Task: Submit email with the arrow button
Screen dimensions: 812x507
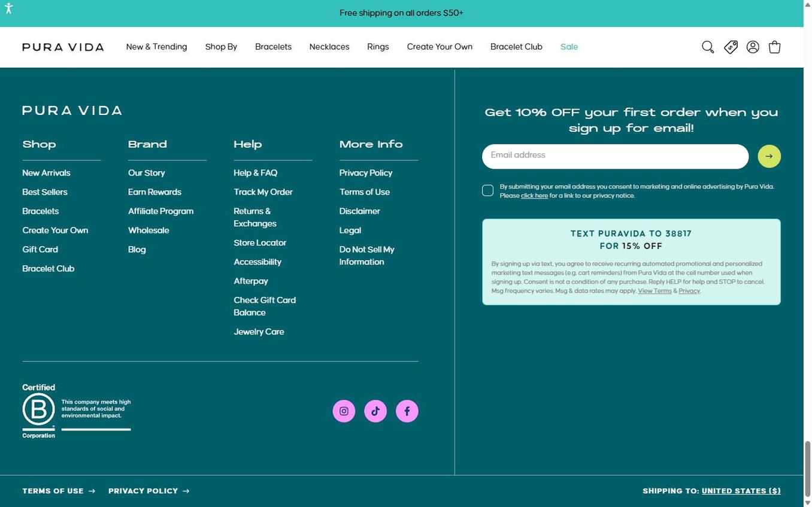Action: (x=769, y=156)
